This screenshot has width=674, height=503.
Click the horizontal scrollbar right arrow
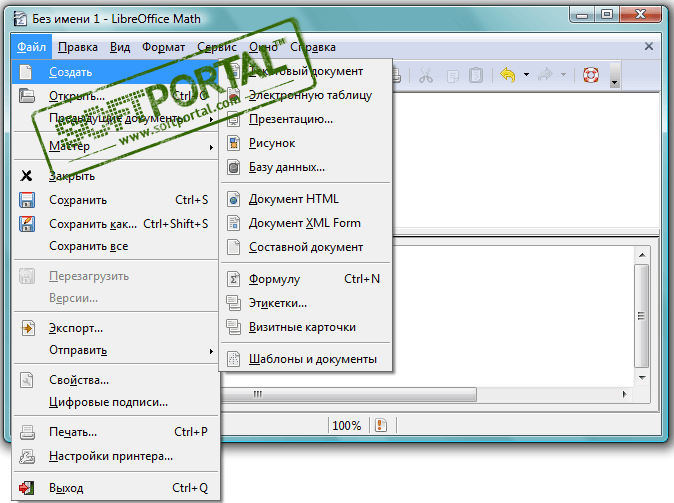pos(625,394)
